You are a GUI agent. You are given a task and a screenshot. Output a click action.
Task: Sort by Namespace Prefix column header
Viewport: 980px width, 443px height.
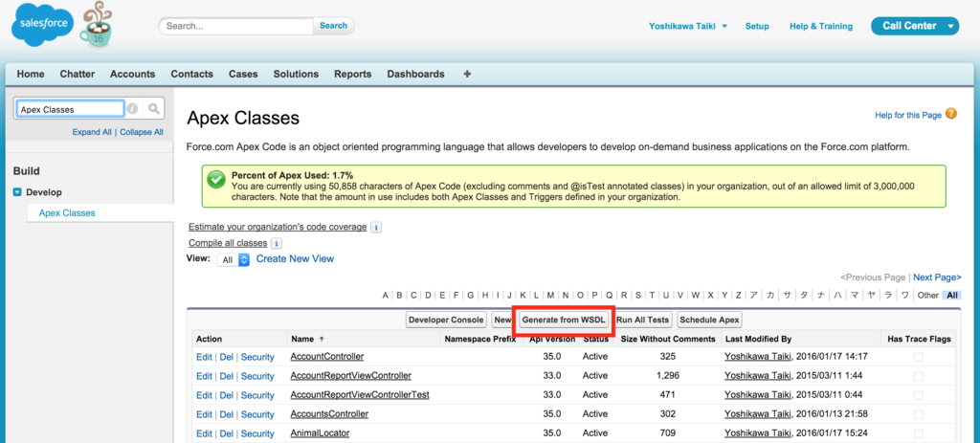tap(480, 340)
